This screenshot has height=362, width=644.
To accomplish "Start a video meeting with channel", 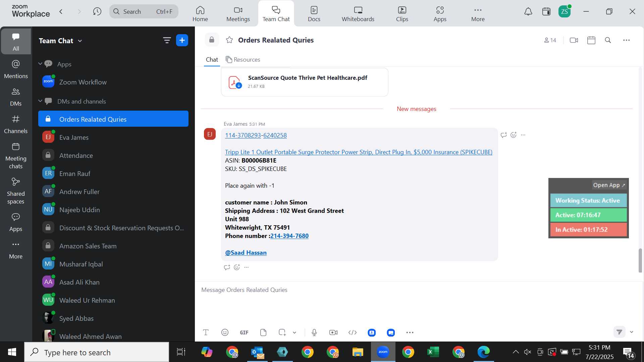I will (x=574, y=40).
